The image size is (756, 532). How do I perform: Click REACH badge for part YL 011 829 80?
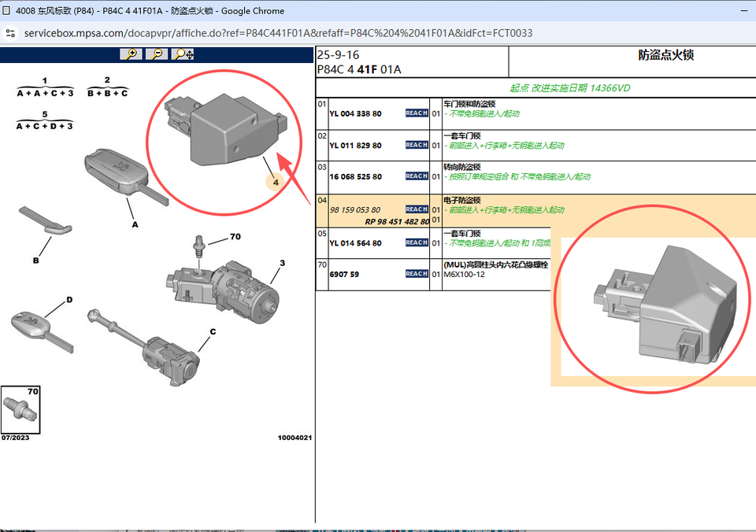pyautogui.click(x=417, y=145)
